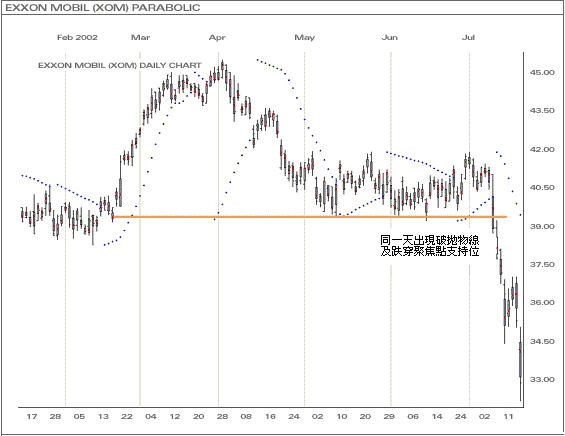Click the 39.00 price axis label
This screenshot has width=565, height=436.
[542, 226]
